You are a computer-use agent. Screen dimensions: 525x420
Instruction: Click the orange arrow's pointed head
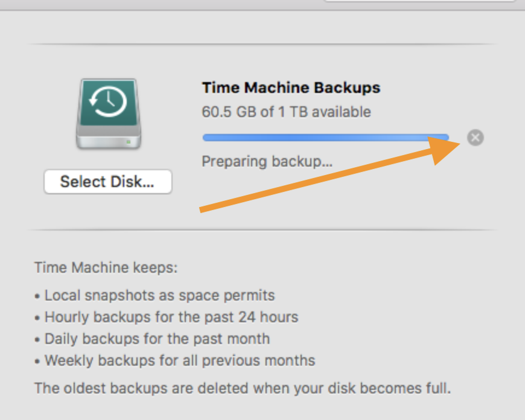(x=445, y=148)
